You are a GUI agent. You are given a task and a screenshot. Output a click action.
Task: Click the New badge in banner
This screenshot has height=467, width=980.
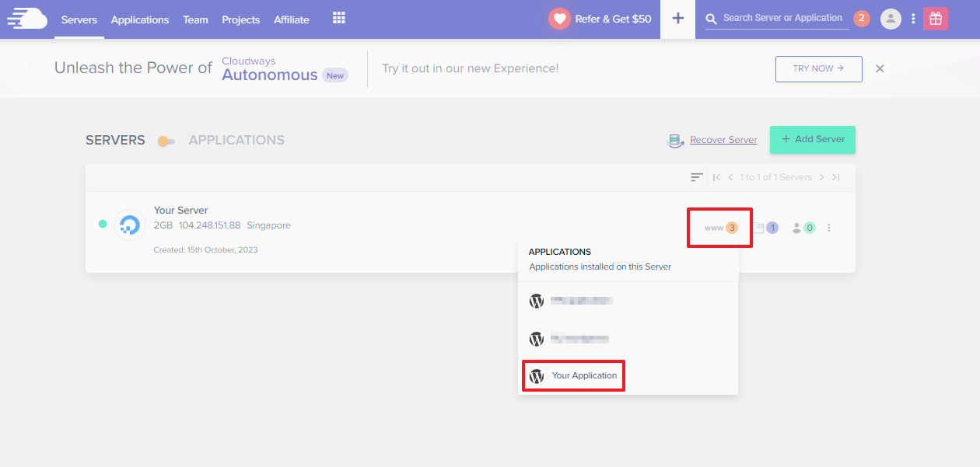335,75
